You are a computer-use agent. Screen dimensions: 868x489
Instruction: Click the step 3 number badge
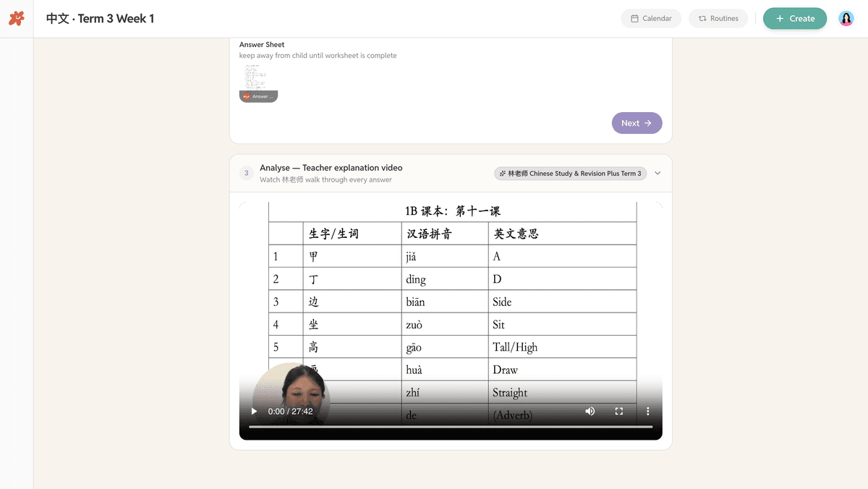[247, 174]
